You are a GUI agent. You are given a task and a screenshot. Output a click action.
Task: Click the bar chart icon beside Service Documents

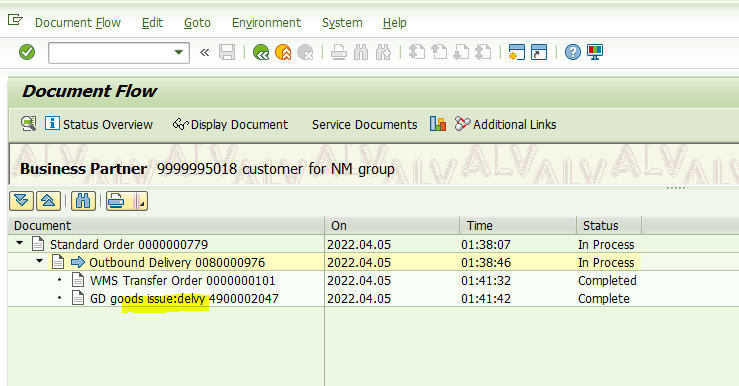pos(438,124)
